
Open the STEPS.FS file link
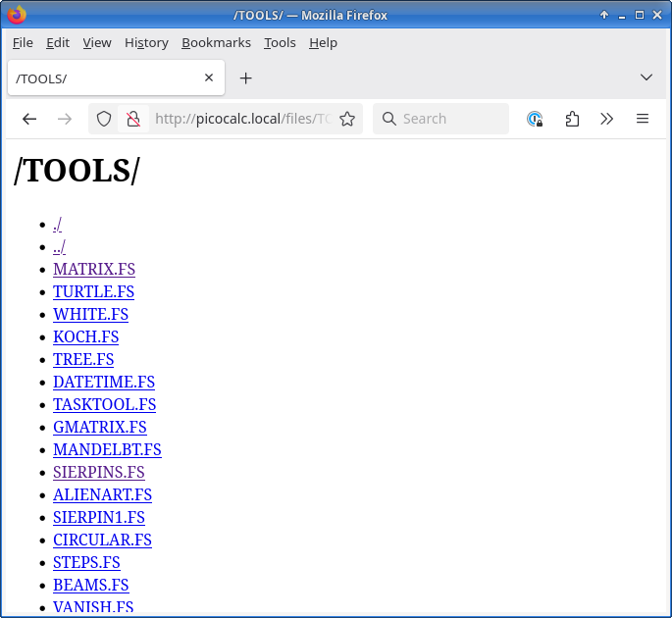tap(86, 563)
